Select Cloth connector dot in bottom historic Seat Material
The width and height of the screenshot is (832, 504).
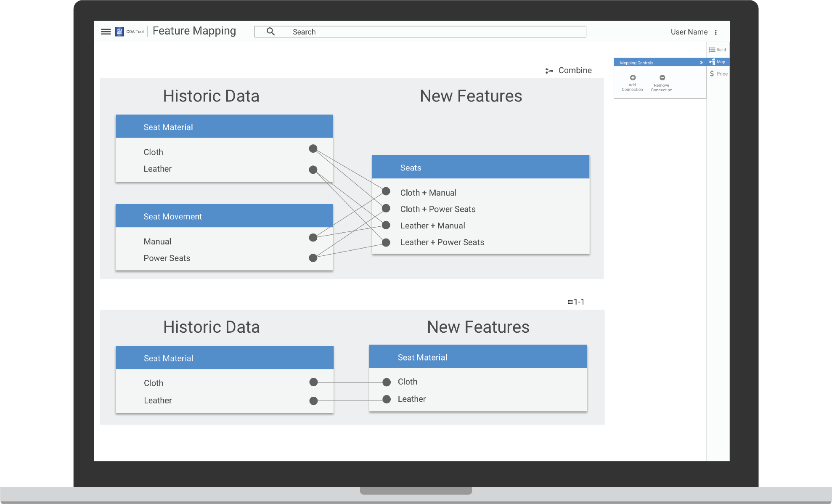coord(313,382)
